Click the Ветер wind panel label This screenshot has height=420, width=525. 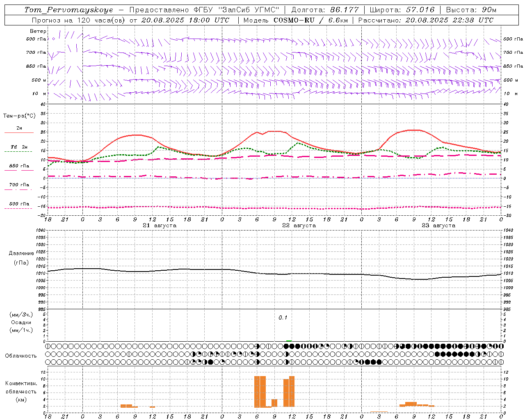coord(38,31)
